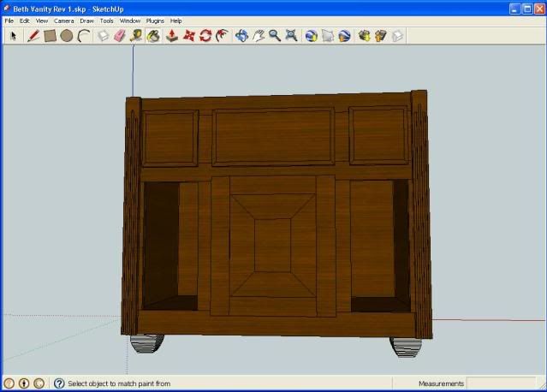
Task: Activate the Orbit camera tool
Action: (241, 36)
